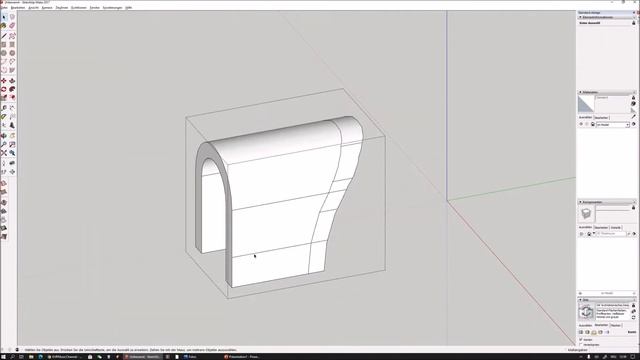The image size is (640, 360).
Task: Choose the Dimension tool
Action: (x=12, y=108)
